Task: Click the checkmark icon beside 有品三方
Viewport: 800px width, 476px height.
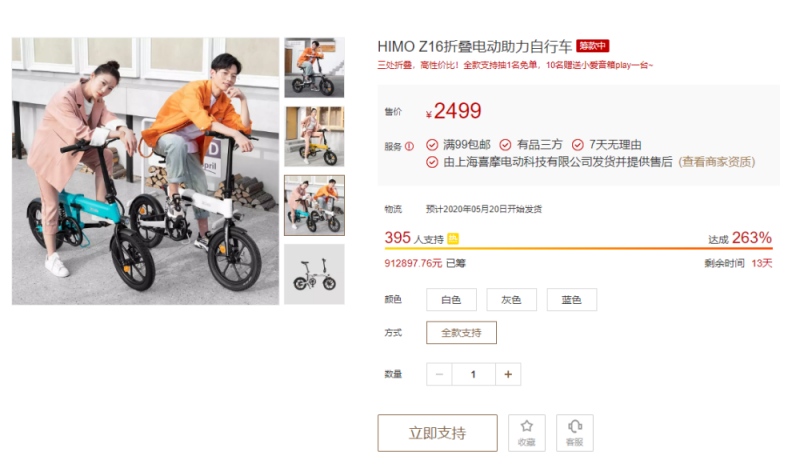Action: (505, 145)
